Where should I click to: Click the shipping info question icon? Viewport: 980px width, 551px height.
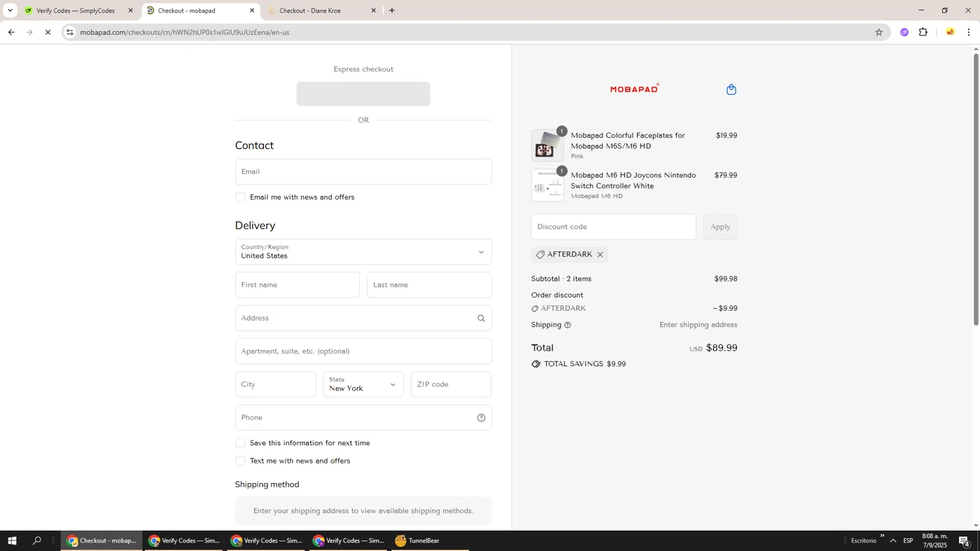pos(567,325)
